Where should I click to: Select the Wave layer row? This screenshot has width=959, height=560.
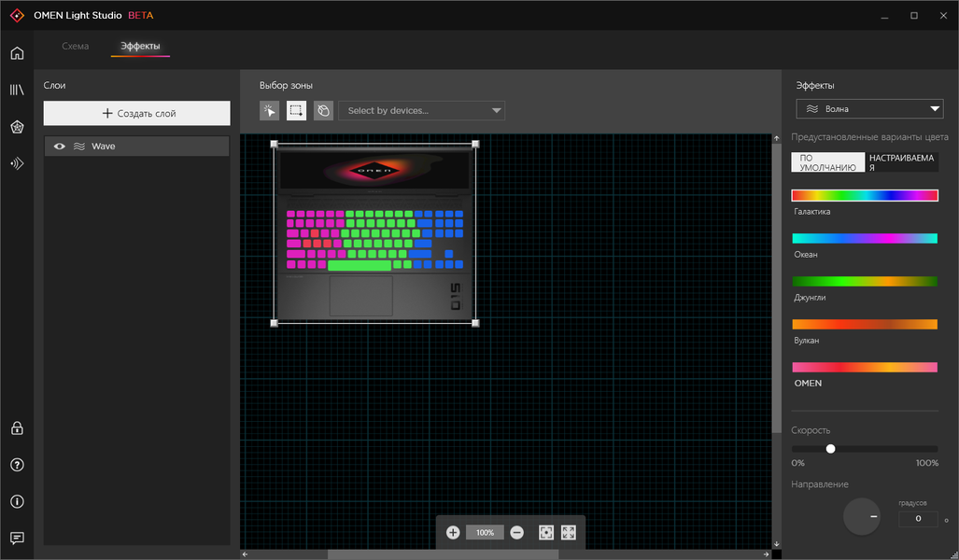point(137,147)
